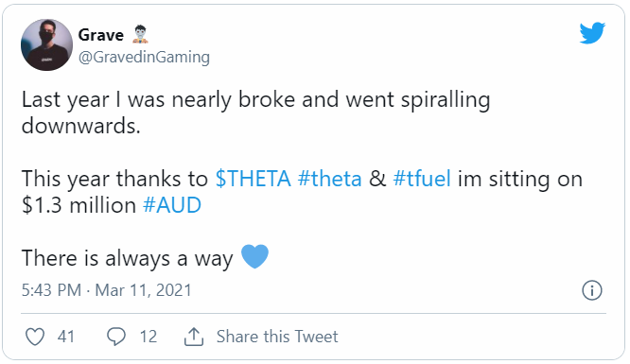Click the @GravedinGaming handle
The height and width of the screenshot is (364, 630).
pyautogui.click(x=144, y=57)
